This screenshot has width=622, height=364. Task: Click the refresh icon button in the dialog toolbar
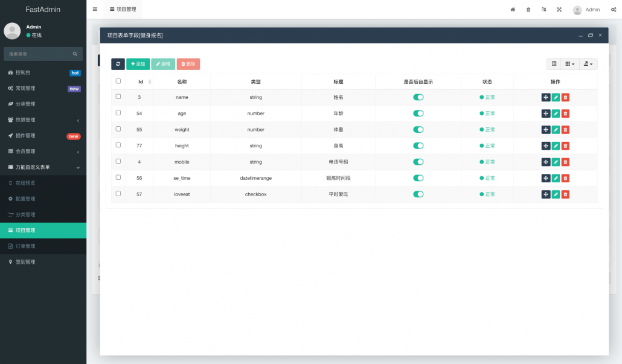click(x=118, y=64)
